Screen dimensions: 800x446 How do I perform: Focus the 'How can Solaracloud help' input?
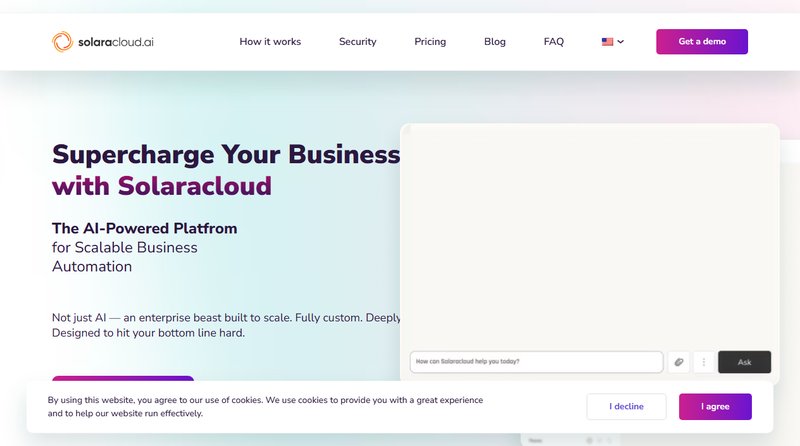tap(536, 362)
